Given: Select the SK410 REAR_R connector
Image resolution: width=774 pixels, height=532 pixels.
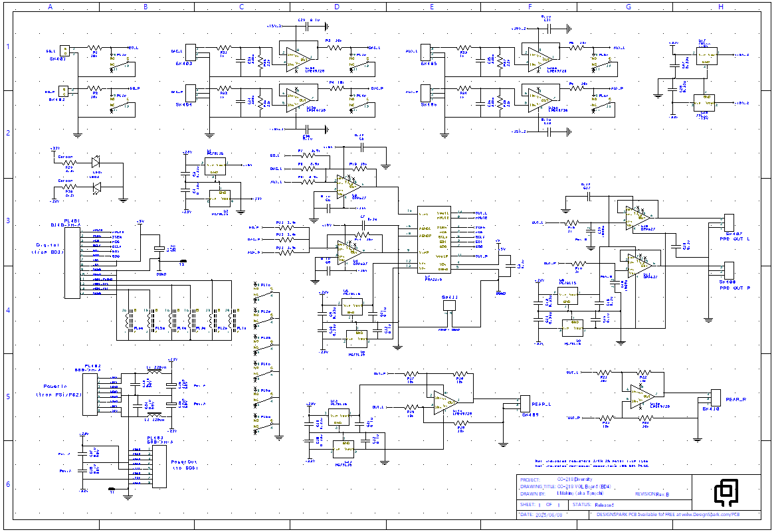Looking at the screenshot, I should (716, 398).
